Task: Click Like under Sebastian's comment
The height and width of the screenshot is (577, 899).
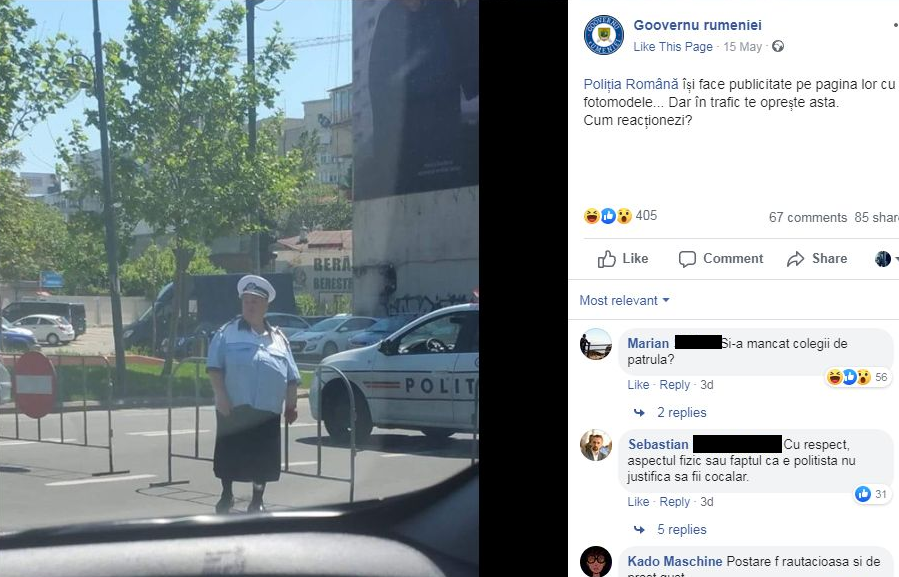Action: click(x=638, y=502)
